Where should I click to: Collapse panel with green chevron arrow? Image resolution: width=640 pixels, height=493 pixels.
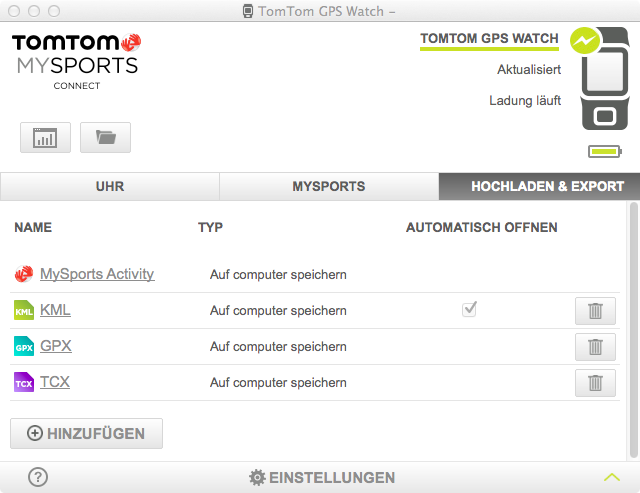(x=612, y=477)
